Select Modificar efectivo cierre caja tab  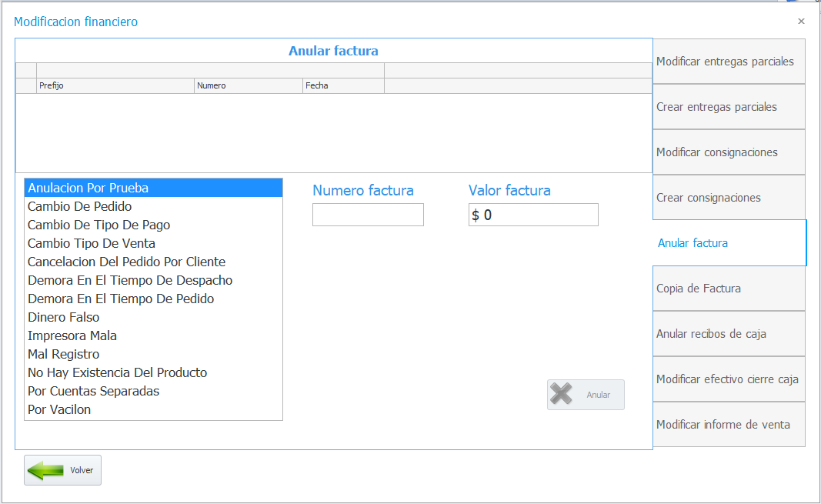[x=729, y=379]
